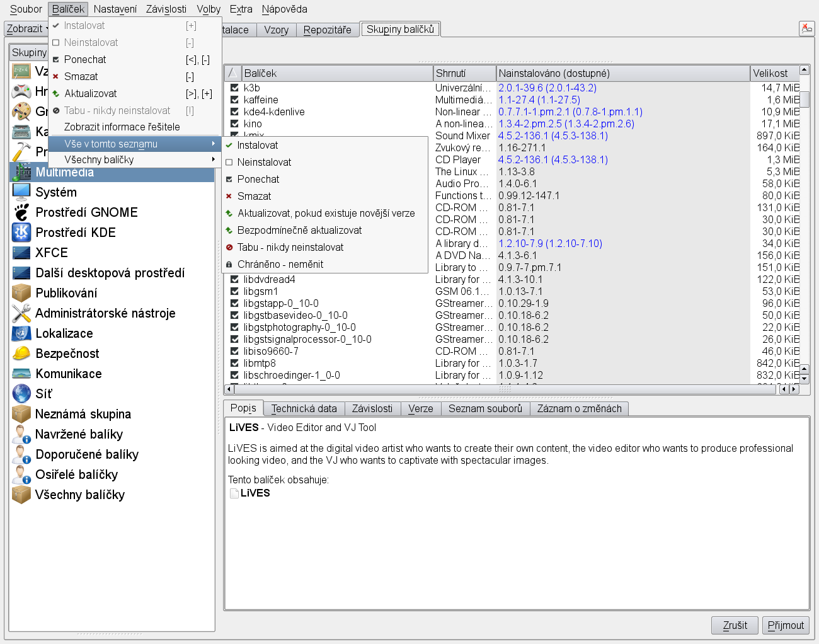This screenshot has width=819, height=644.
Task: Toggle the kino package checkbox
Action: click(x=234, y=124)
